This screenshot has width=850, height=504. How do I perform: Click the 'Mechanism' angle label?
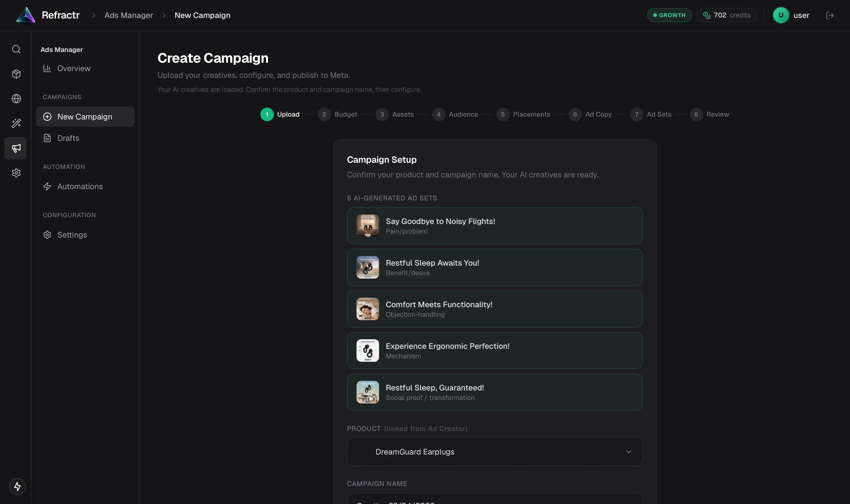(x=403, y=356)
